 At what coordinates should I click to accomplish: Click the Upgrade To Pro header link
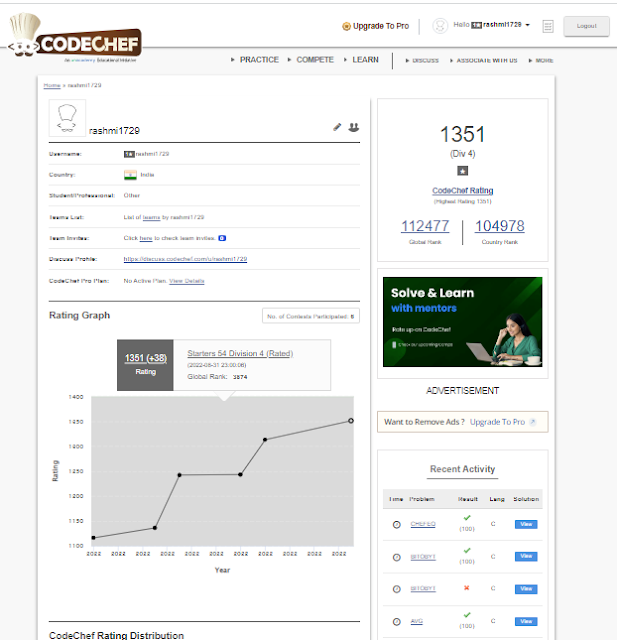click(x=381, y=26)
